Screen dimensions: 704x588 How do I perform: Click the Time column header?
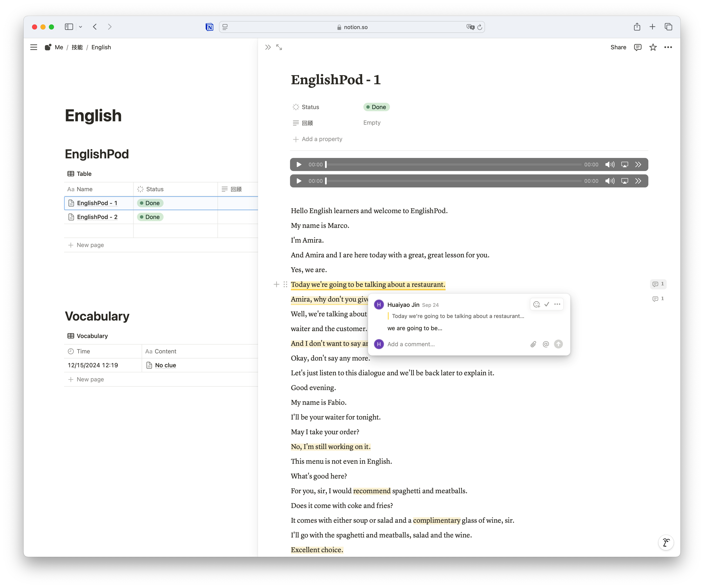coord(103,351)
